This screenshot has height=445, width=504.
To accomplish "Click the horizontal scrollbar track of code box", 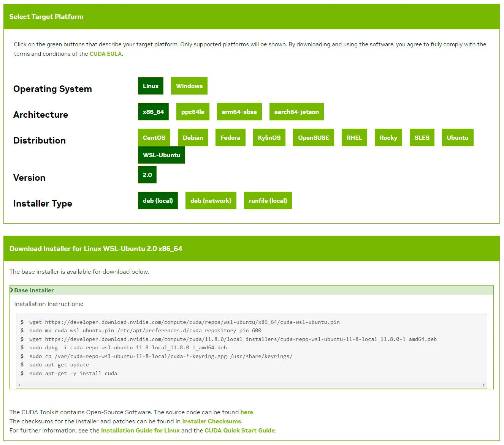I will pos(252,385).
